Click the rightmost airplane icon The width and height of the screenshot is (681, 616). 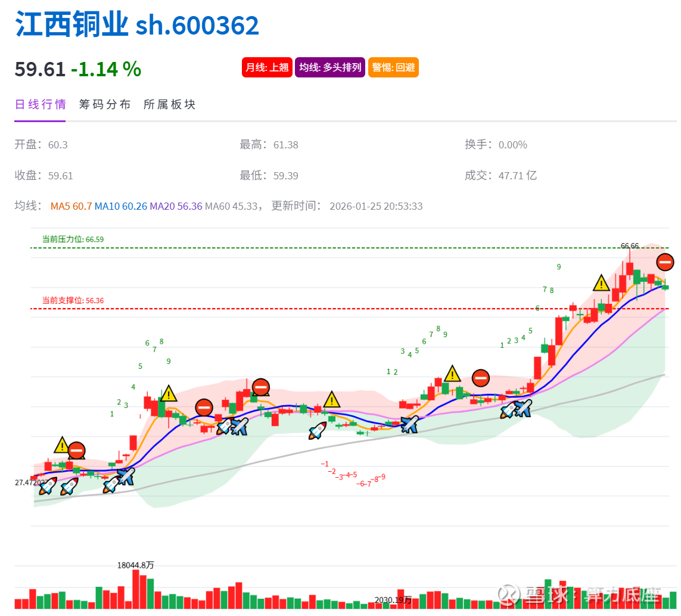(x=523, y=408)
